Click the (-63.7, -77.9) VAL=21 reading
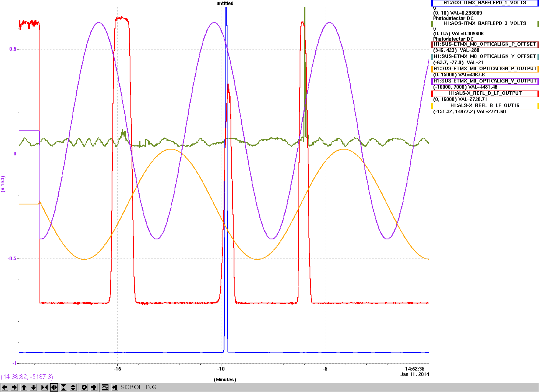This screenshot has width=539, height=392. pyautogui.click(x=458, y=63)
